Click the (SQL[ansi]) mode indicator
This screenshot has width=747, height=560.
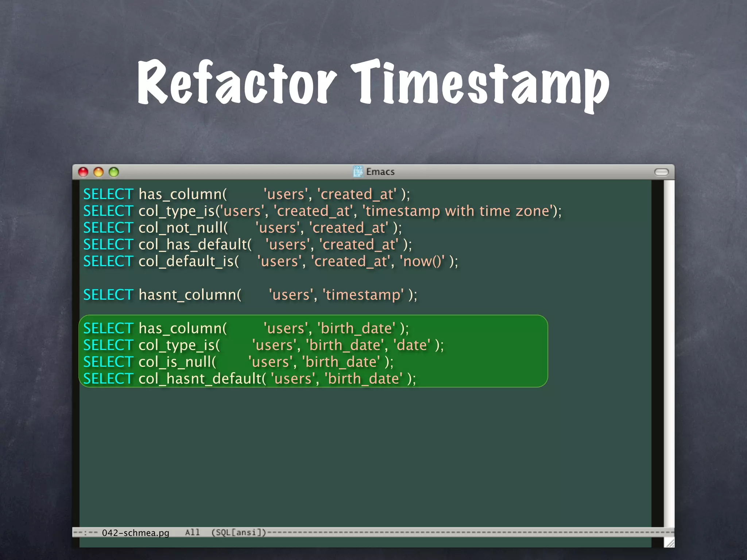tap(239, 532)
